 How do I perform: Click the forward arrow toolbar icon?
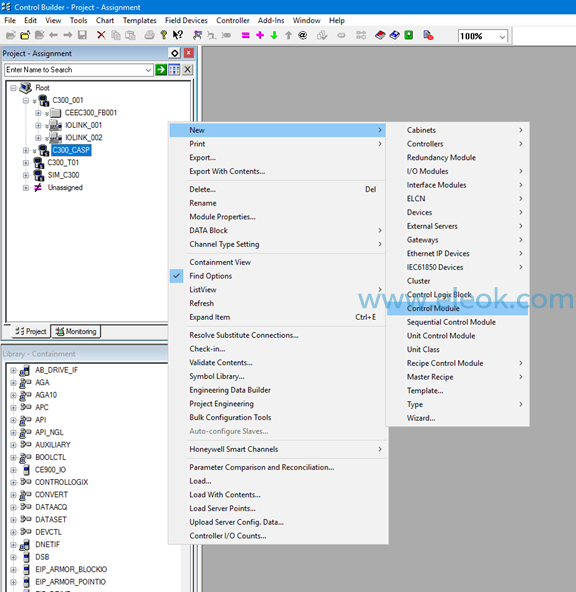[x=68, y=35]
